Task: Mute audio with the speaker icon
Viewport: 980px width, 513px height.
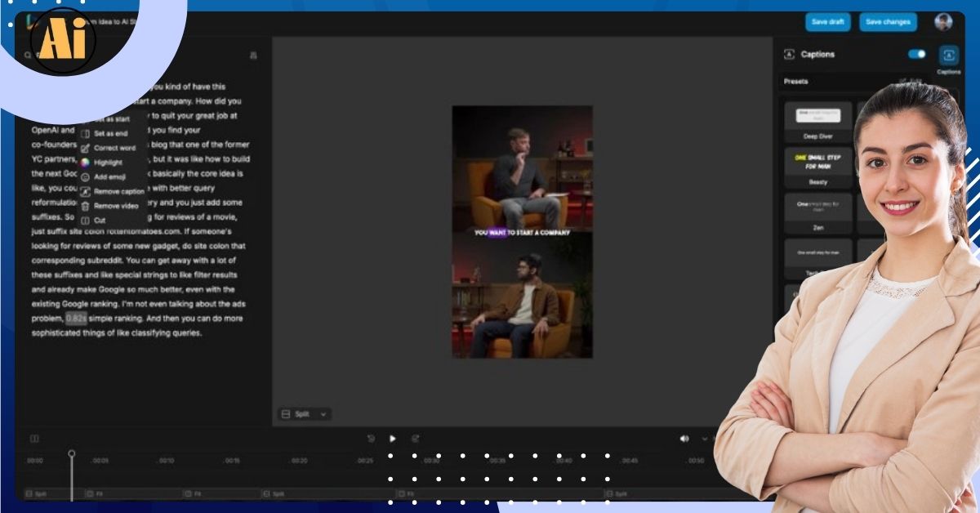Action: click(684, 439)
